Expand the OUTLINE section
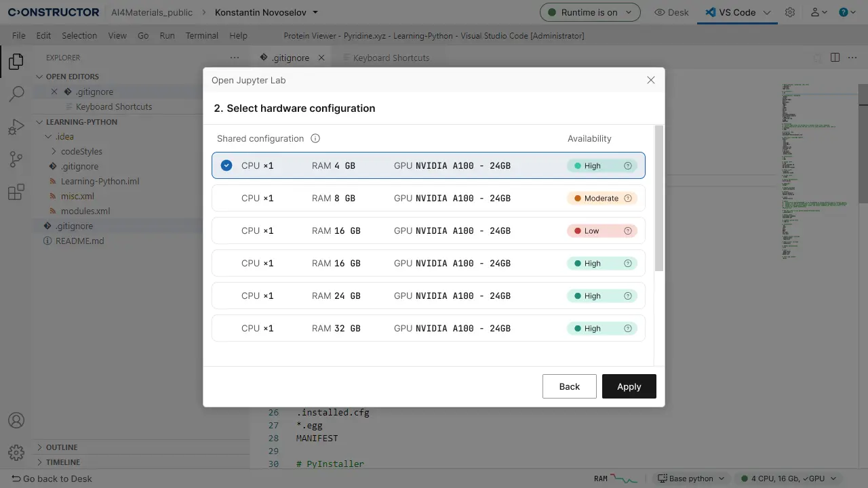868x488 pixels. tap(62, 447)
